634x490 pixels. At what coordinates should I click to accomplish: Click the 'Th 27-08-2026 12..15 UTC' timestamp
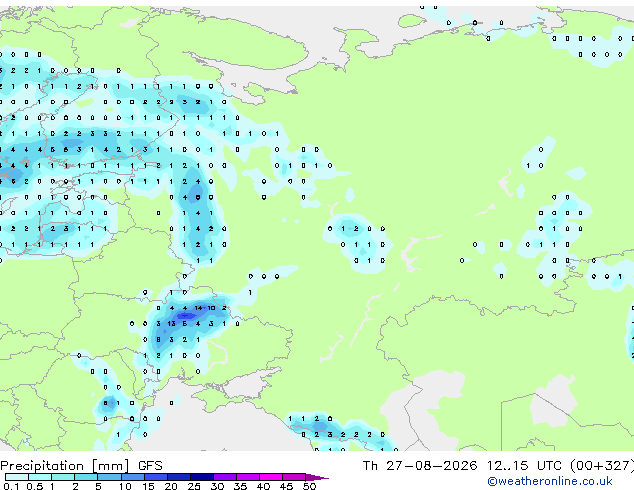(x=464, y=466)
